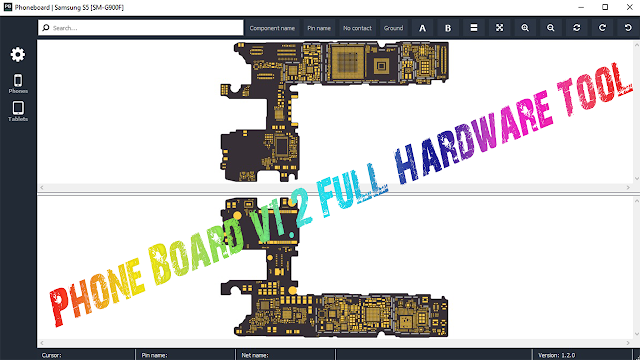Show board side A
The width and height of the screenshot is (640, 360).
coord(422,28)
